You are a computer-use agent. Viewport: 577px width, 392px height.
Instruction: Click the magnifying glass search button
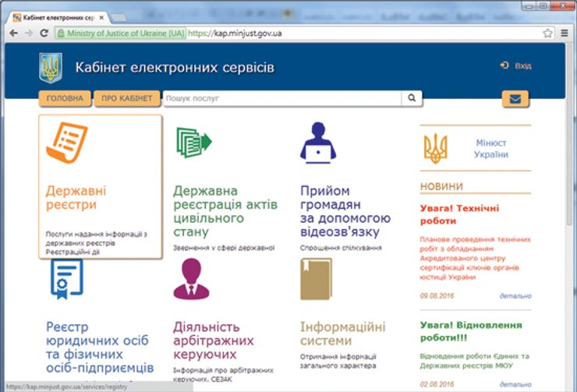point(411,99)
